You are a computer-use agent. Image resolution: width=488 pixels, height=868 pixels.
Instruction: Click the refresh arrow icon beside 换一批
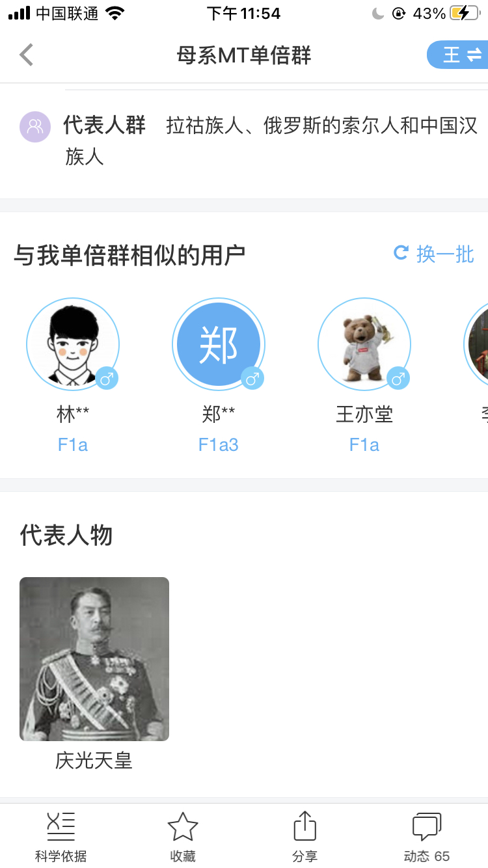[401, 252]
